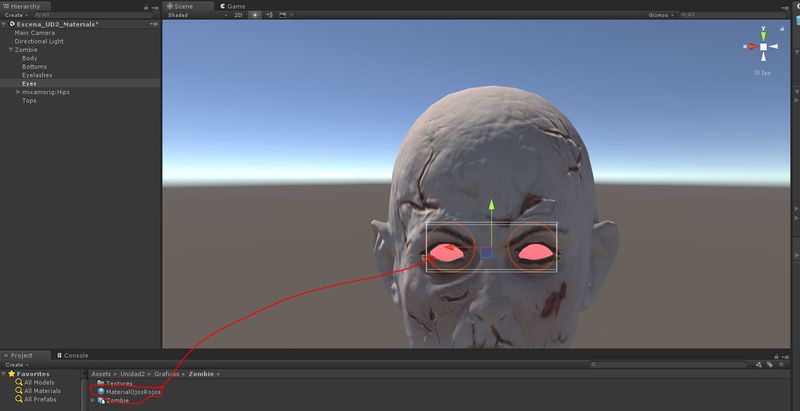Viewport: 800px width, 411px height.
Task: Open Scene panel options menu icon
Action: pyautogui.click(x=786, y=7)
